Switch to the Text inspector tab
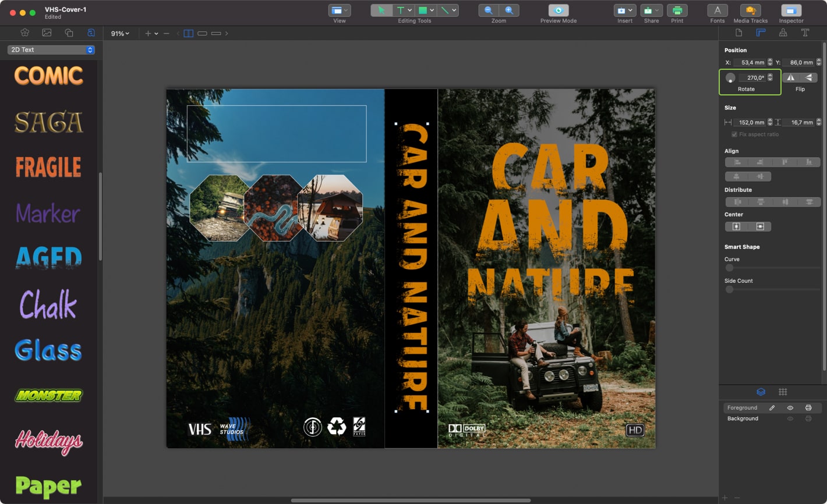This screenshot has height=504, width=827. pos(805,33)
